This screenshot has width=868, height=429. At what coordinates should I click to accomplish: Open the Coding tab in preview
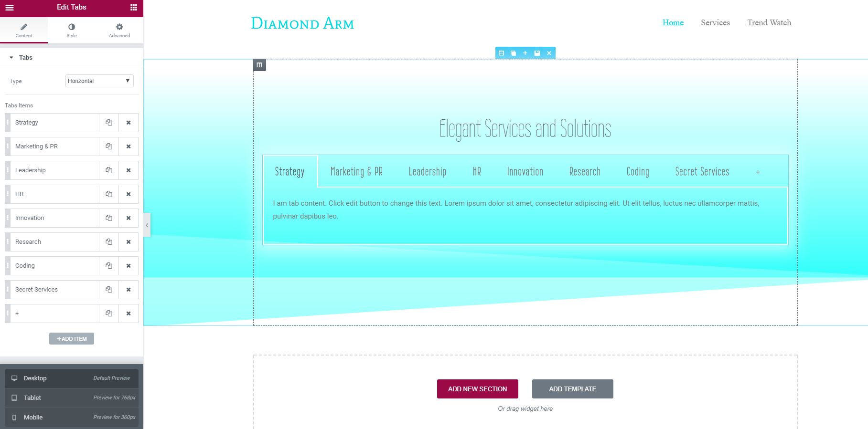pos(638,171)
